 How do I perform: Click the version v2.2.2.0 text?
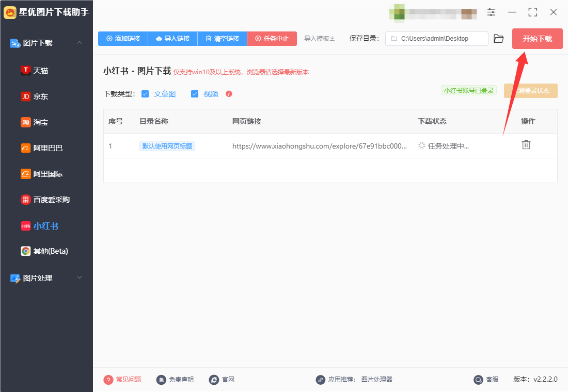coord(535,379)
